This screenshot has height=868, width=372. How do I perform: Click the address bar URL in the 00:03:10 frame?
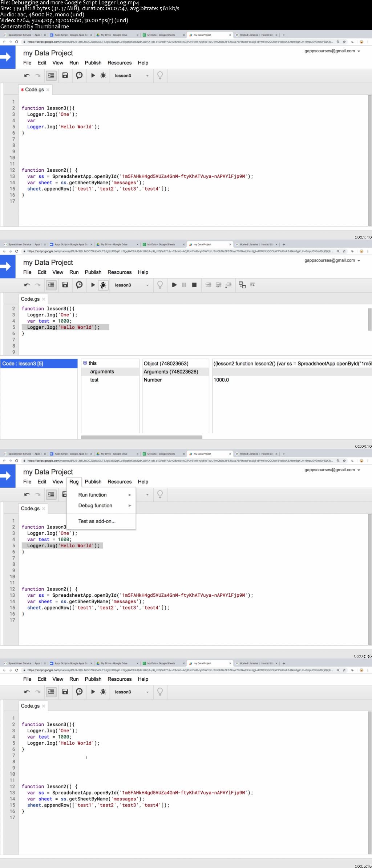pos(180,251)
